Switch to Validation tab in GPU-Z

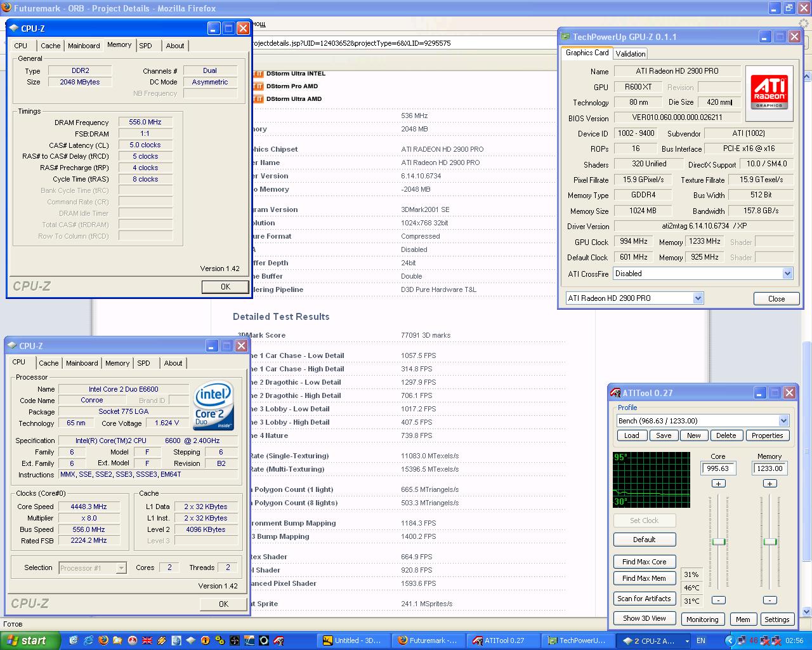[631, 54]
